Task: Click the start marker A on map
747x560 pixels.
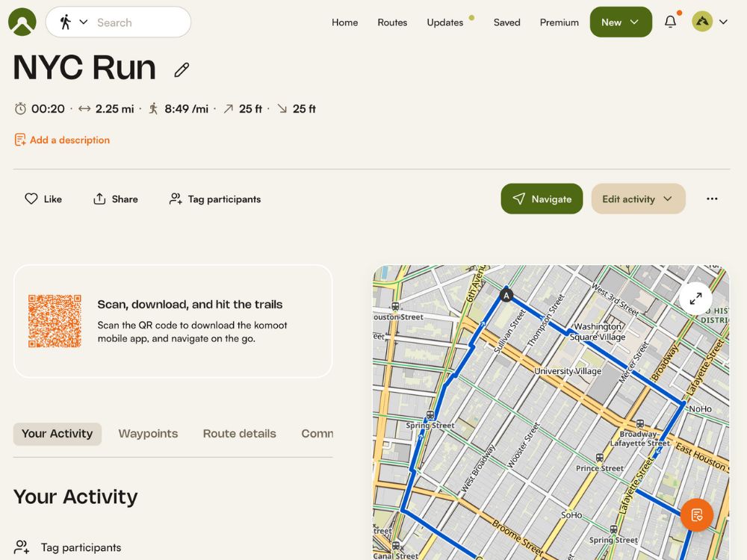Action: 506,296
